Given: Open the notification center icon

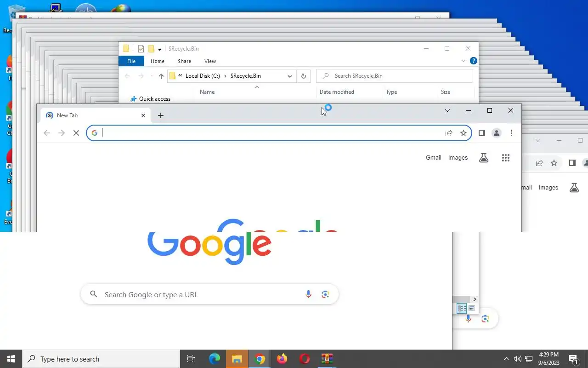Looking at the screenshot, I should tap(573, 359).
